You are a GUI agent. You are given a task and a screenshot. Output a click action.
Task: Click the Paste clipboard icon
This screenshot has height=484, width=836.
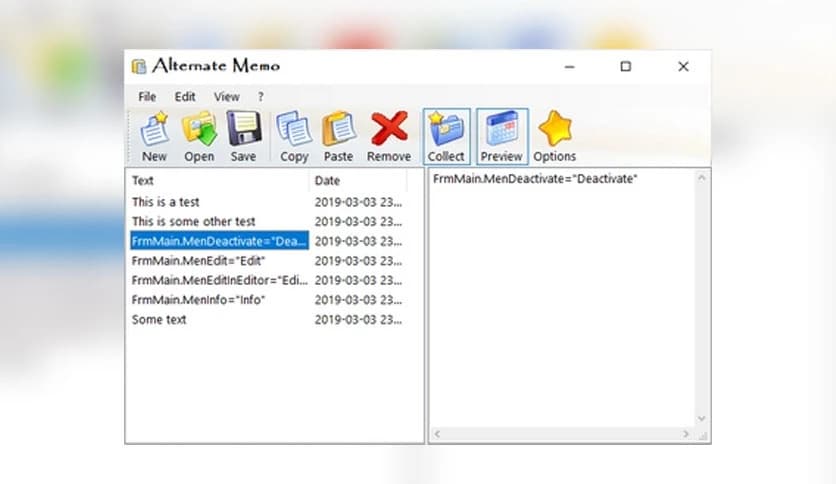coord(338,136)
